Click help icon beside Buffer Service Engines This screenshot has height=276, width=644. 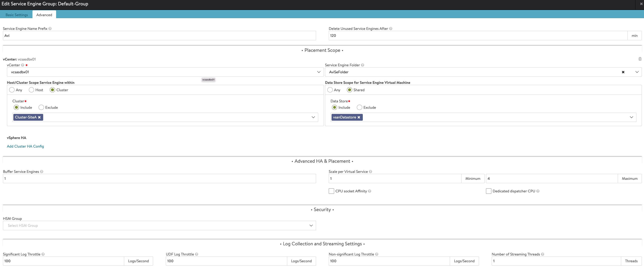tap(42, 172)
